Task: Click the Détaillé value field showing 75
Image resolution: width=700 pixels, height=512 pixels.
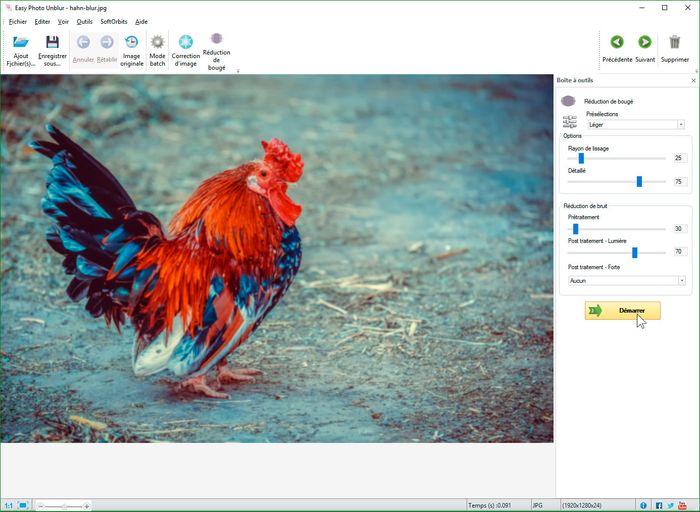Action: [x=679, y=182]
